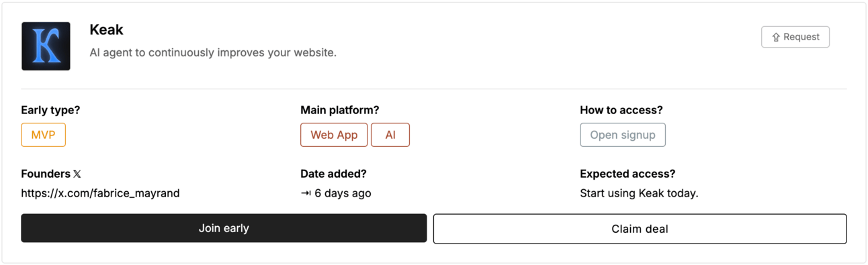
Task: Click the X logo icon beside Founders
Action: click(x=77, y=174)
